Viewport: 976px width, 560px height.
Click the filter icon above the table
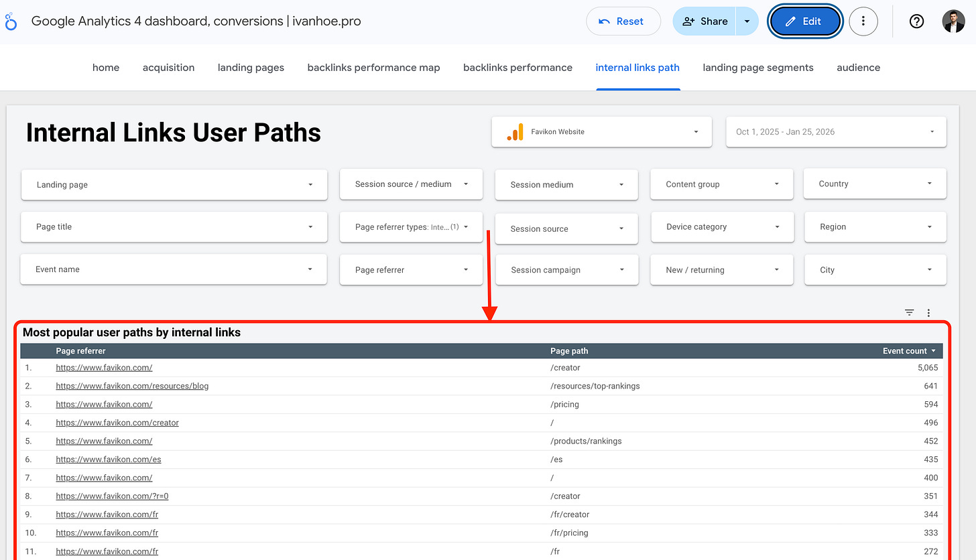(909, 312)
